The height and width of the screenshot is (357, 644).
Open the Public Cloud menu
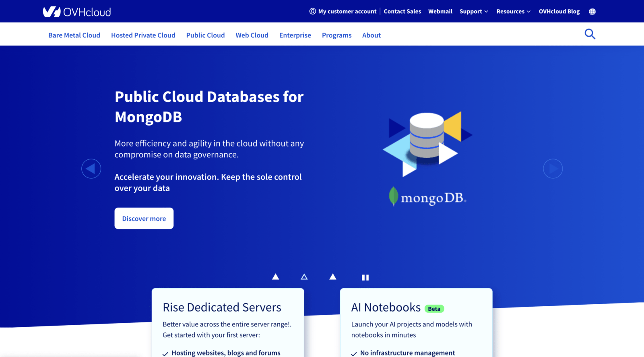(205, 35)
